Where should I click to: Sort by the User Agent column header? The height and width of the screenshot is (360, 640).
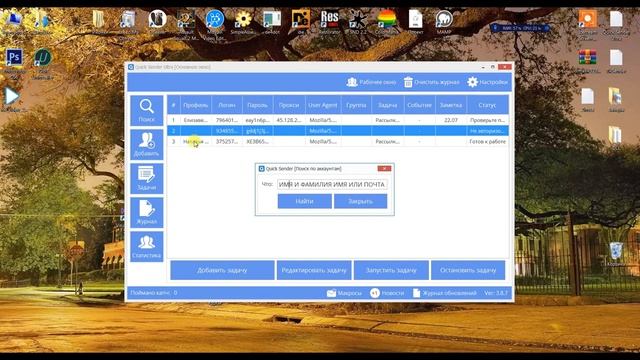[x=323, y=105]
